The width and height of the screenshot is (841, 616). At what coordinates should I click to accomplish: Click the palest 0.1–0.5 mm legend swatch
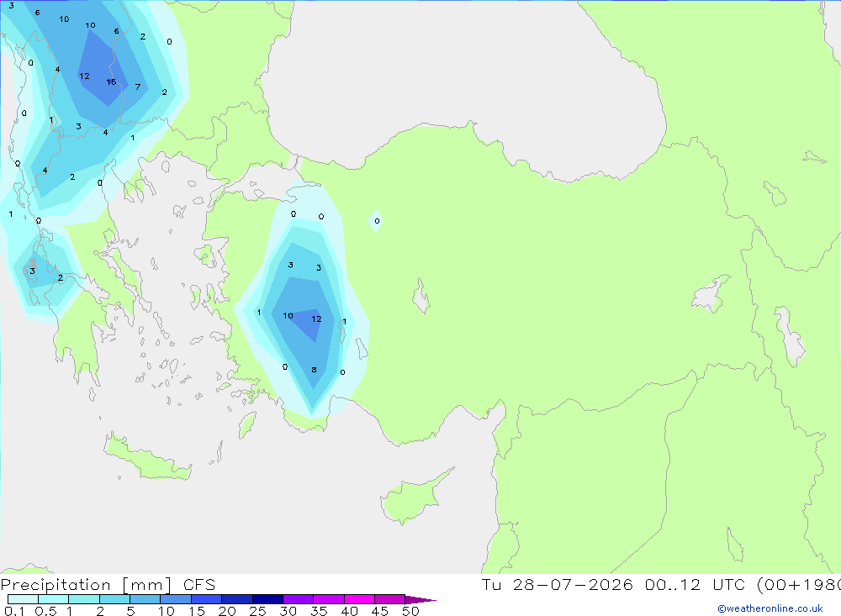23,599
